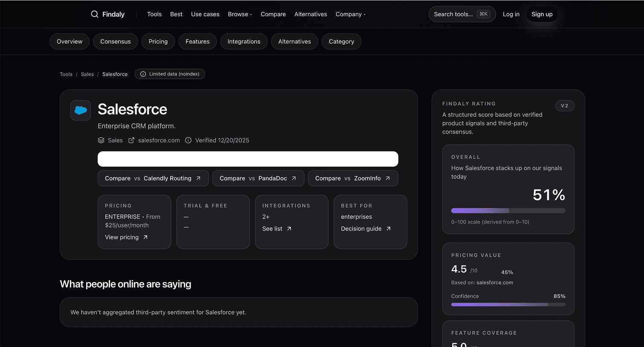The image size is (644, 347).
Task: Click the stacked layers icon beside Sales
Action: point(101,140)
